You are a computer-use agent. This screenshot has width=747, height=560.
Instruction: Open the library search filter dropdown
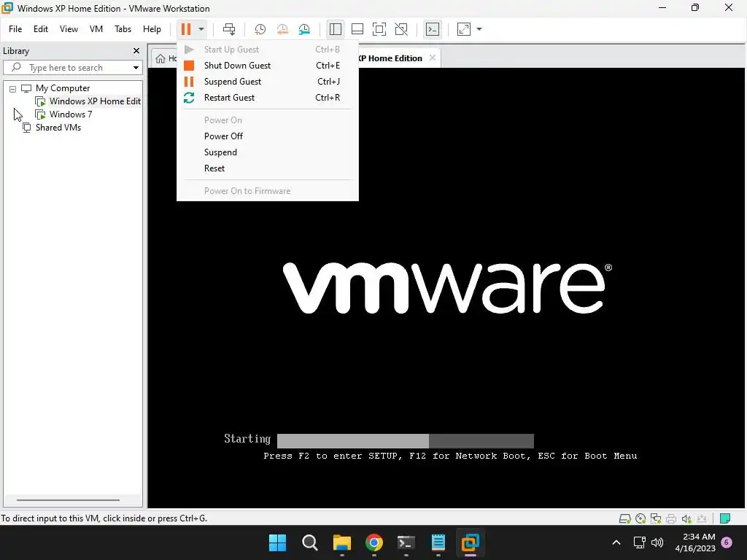(136, 68)
